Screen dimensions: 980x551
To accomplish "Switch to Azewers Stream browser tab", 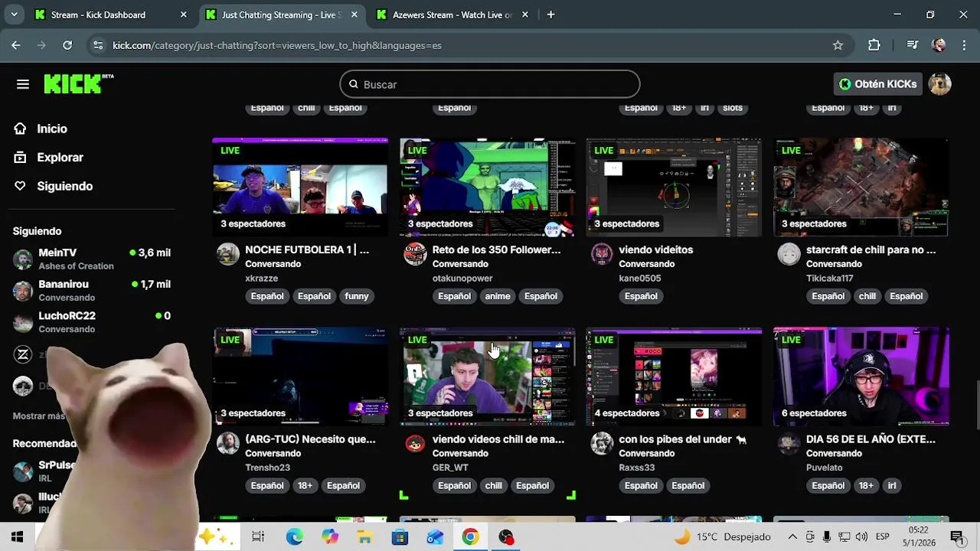I will click(452, 15).
